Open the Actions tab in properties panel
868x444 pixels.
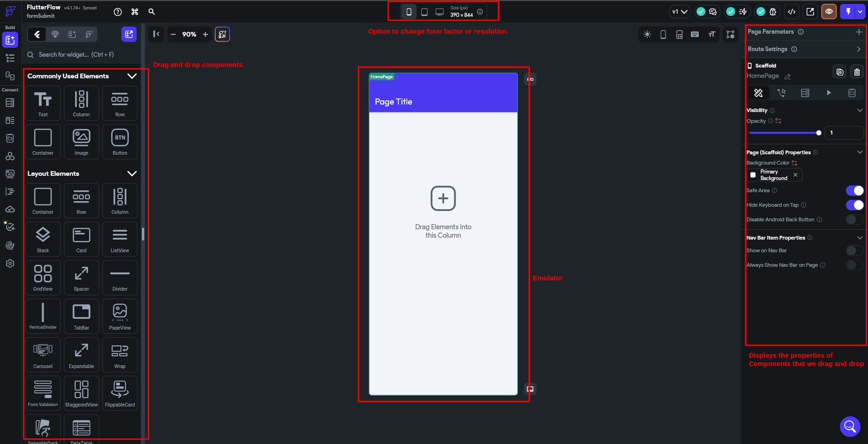click(x=781, y=93)
